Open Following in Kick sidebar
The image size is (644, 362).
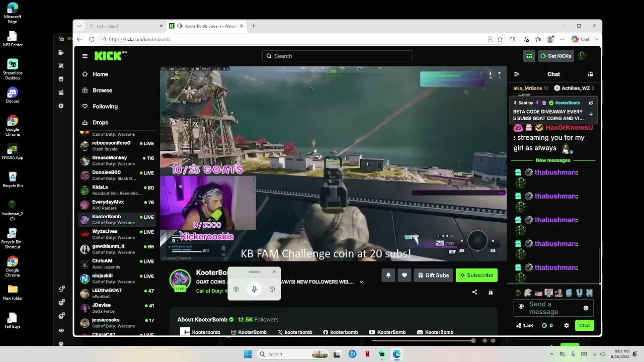coord(105,106)
